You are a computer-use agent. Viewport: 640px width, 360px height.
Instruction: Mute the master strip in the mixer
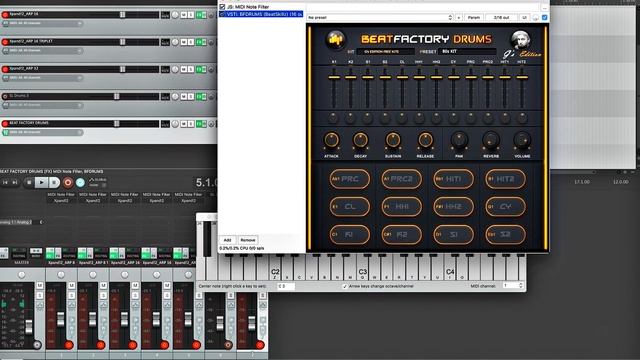click(40, 285)
